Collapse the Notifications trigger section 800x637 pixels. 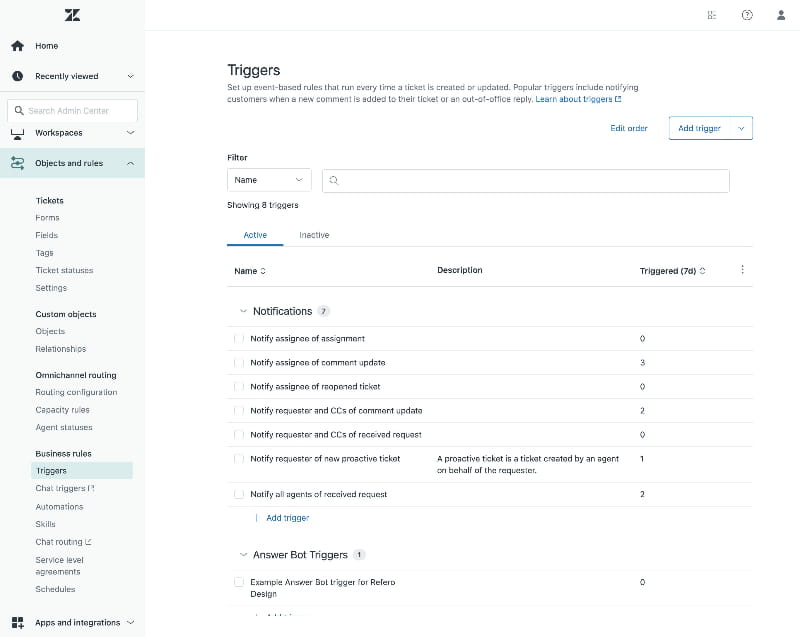coord(243,311)
